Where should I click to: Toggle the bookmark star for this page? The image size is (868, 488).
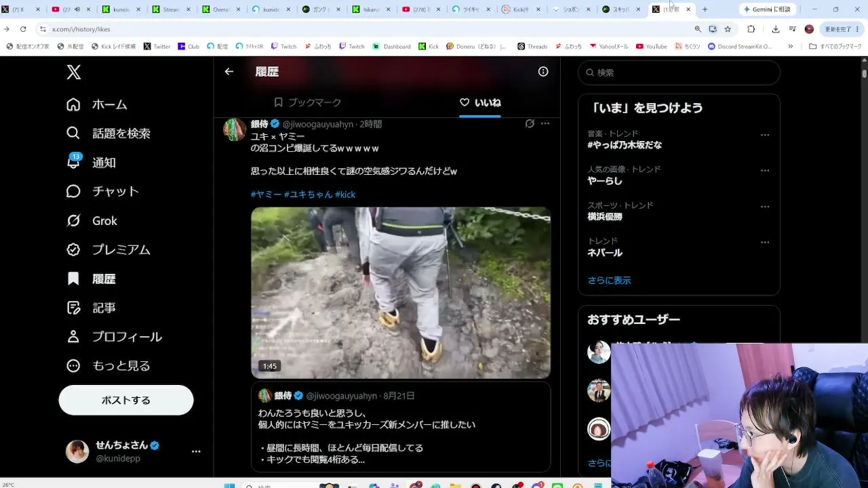point(728,29)
